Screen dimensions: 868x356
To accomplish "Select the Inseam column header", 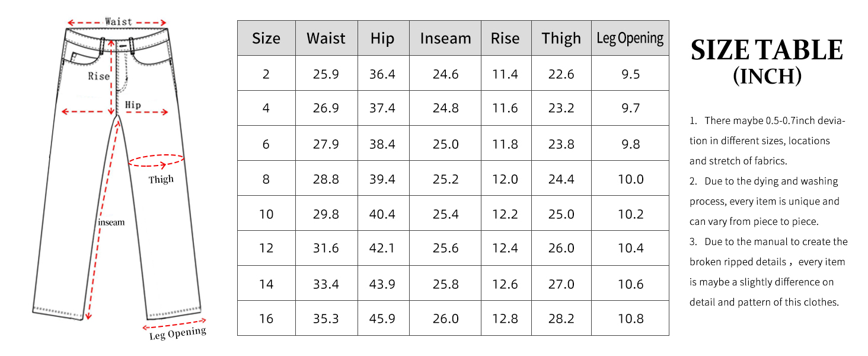I will [x=445, y=39].
